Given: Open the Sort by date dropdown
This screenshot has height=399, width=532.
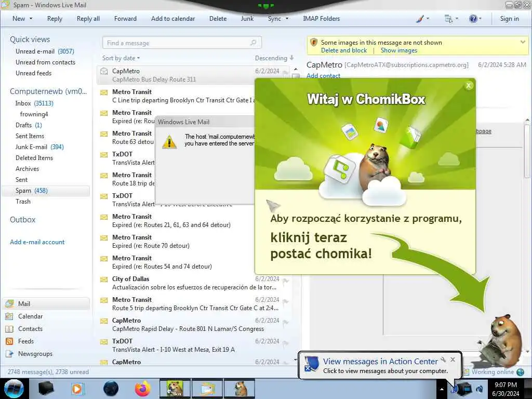Looking at the screenshot, I should coord(121,58).
